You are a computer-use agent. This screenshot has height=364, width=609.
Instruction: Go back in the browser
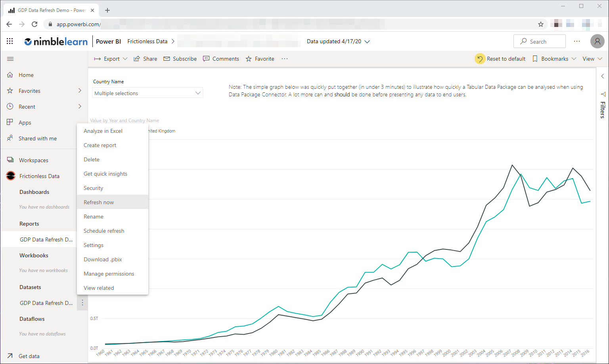(9, 24)
